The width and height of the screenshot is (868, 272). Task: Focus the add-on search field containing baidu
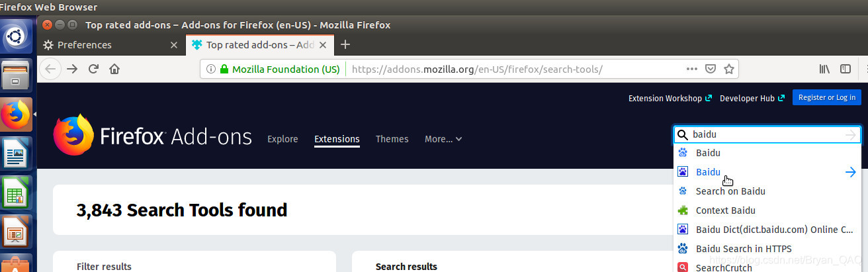pos(767,134)
